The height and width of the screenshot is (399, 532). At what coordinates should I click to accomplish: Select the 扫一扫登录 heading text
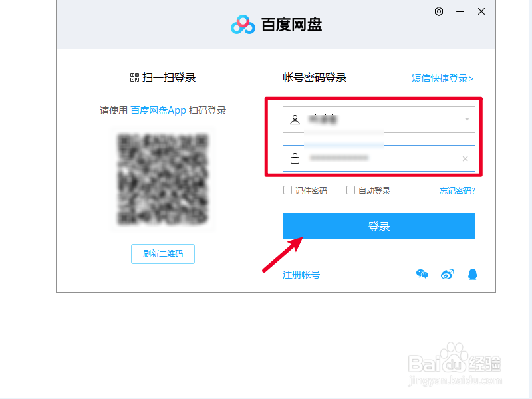pyautogui.click(x=169, y=78)
